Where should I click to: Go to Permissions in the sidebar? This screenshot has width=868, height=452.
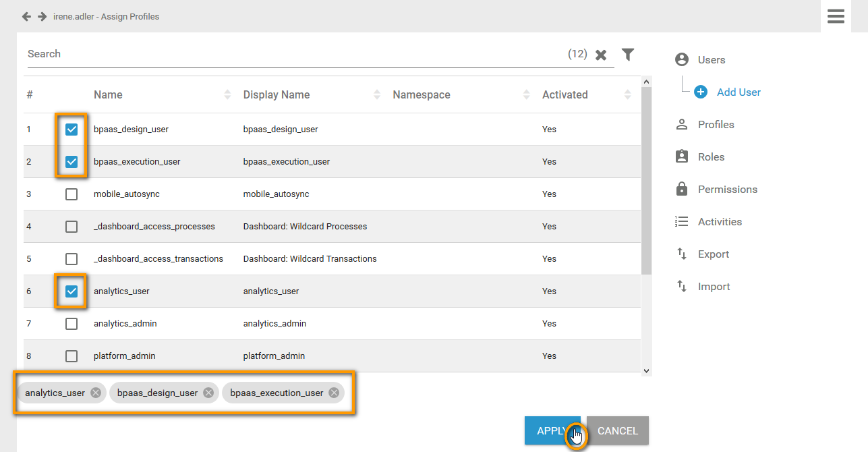[x=727, y=190]
